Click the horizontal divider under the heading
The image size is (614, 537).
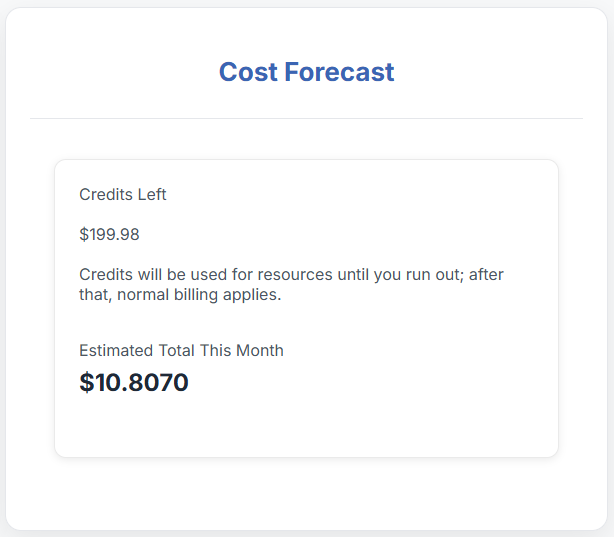306,118
